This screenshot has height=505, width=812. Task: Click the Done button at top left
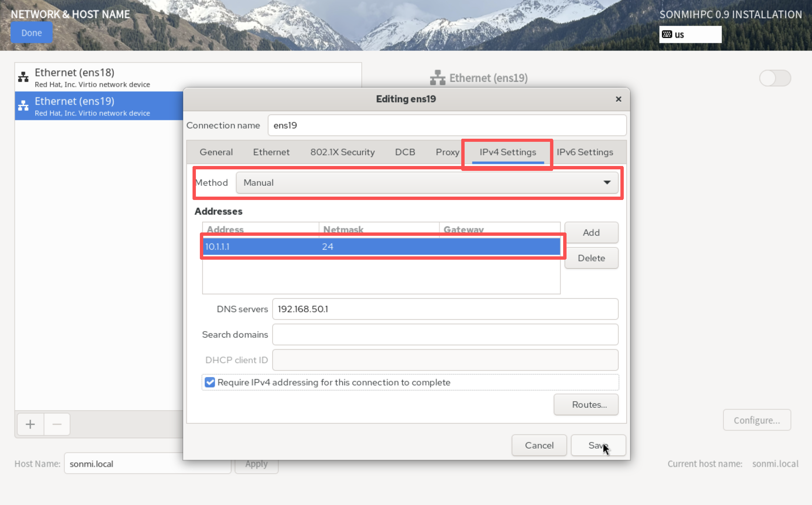[x=31, y=33]
